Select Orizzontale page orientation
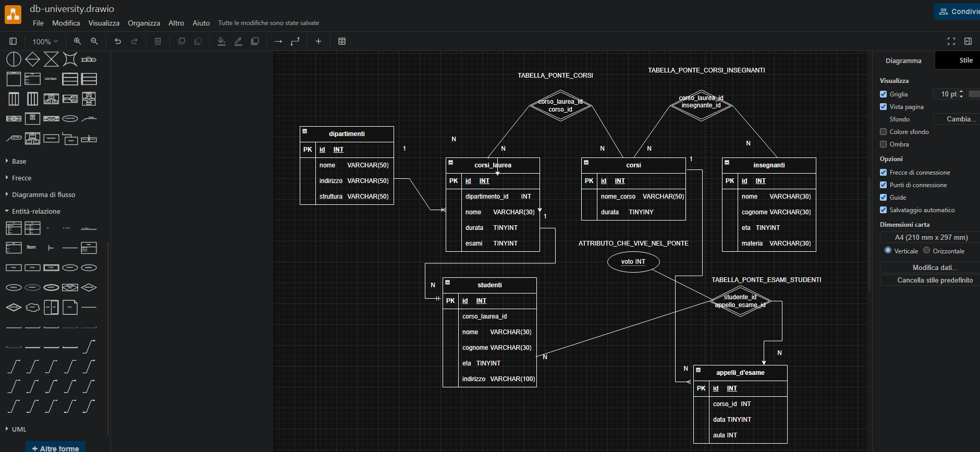The image size is (980, 452). [926, 251]
